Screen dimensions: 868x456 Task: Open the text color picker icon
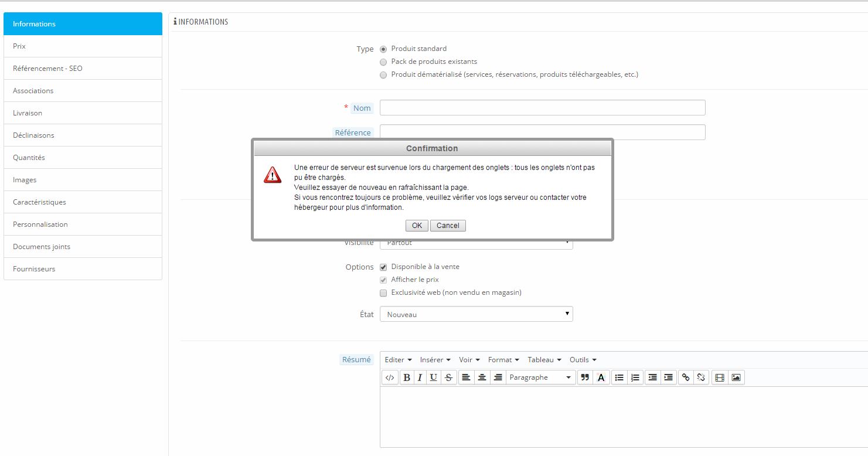[601, 377]
